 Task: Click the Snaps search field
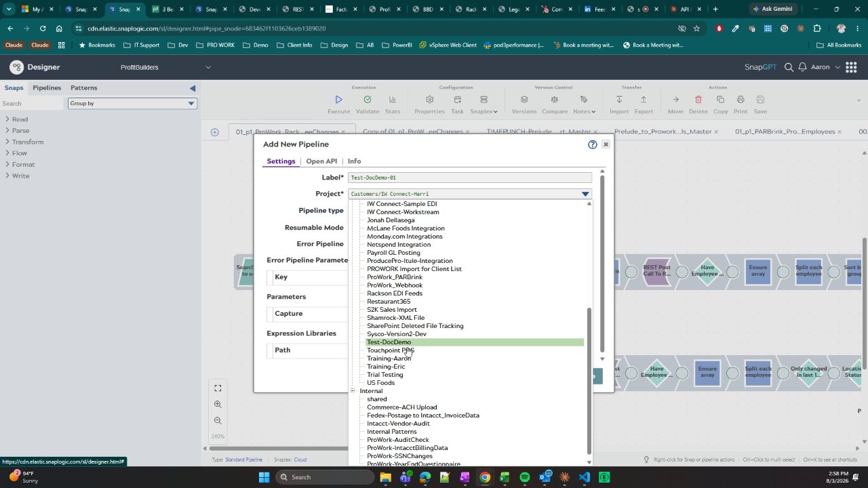32,104
